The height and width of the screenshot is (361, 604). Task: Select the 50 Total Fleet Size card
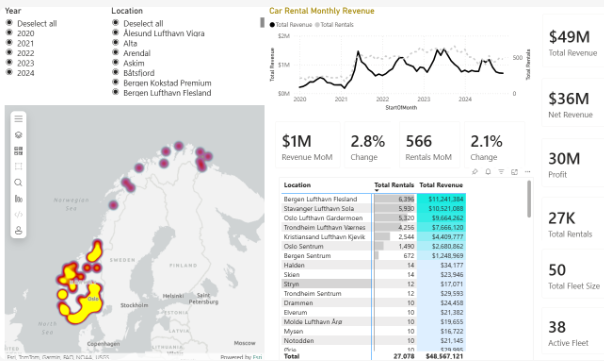click(x=573, y=275)
